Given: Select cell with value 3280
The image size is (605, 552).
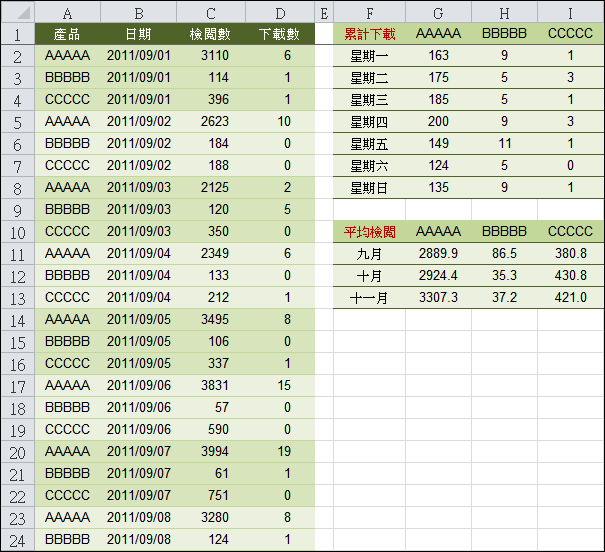Looking at the screenshot, I should tap(211, 517).
